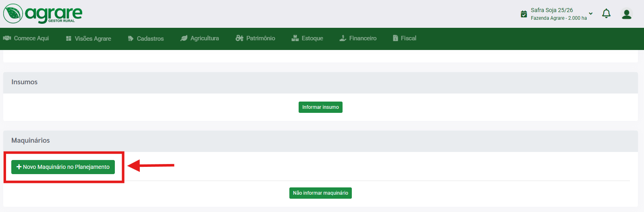
Task: Open the Visões Agrare menu
Action: coord(89,39)
